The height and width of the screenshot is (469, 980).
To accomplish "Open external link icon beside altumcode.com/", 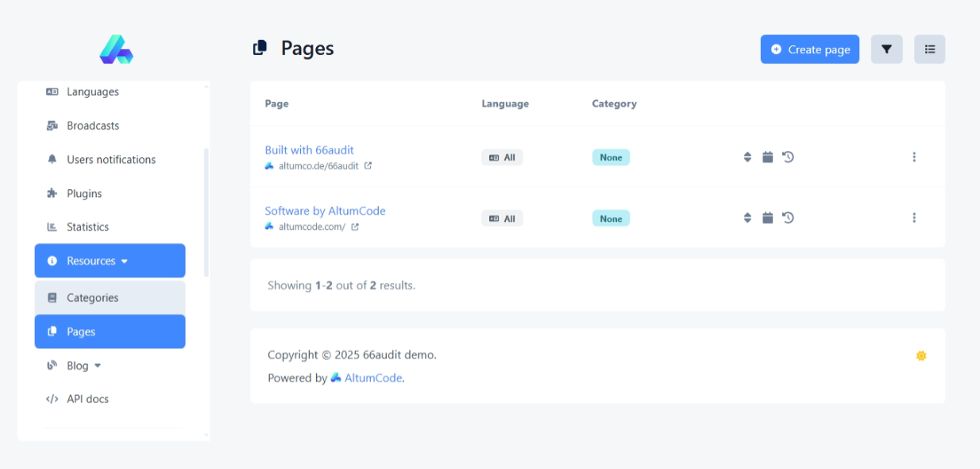I will (355, 227).
